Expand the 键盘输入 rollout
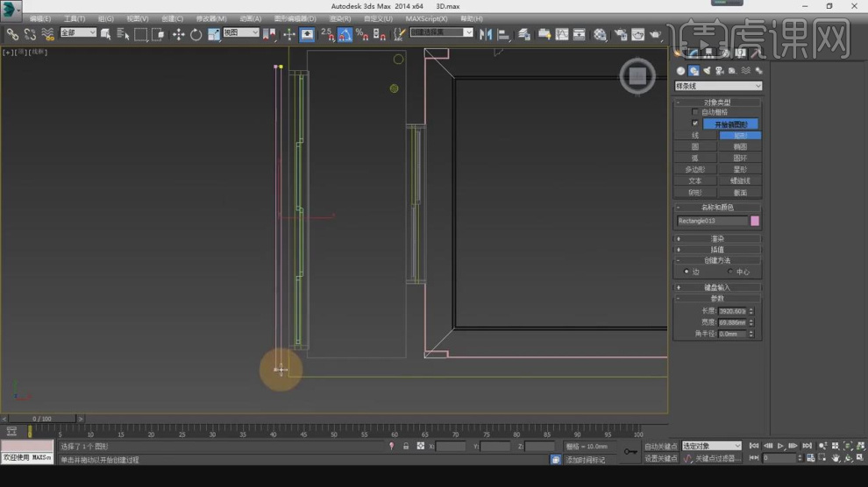The height and width of the screenshot is (487, 868). pyautogui.click(x=717, y=287)
